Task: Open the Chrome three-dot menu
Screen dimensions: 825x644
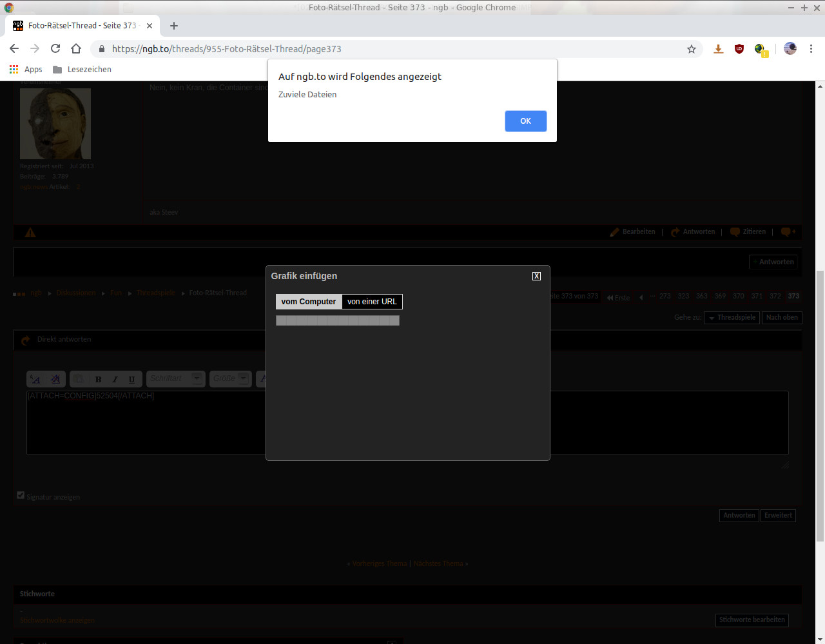Action: pyautogui.click(x=811, y=49)
